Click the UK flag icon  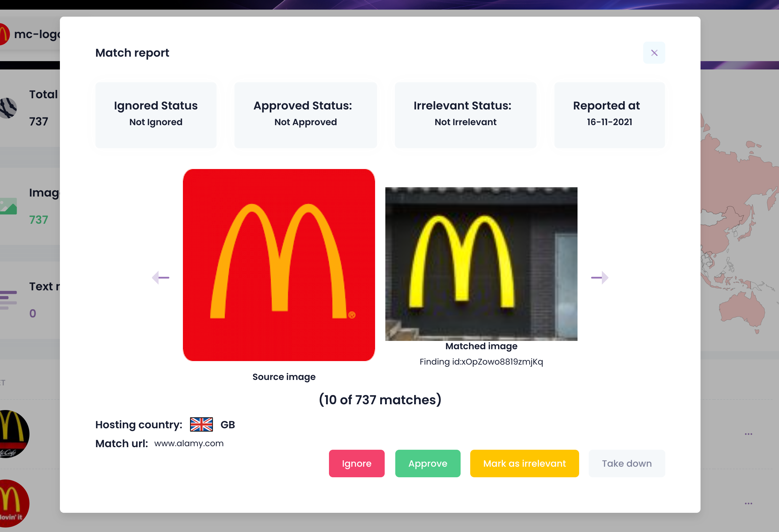click(x=201, y=424)
